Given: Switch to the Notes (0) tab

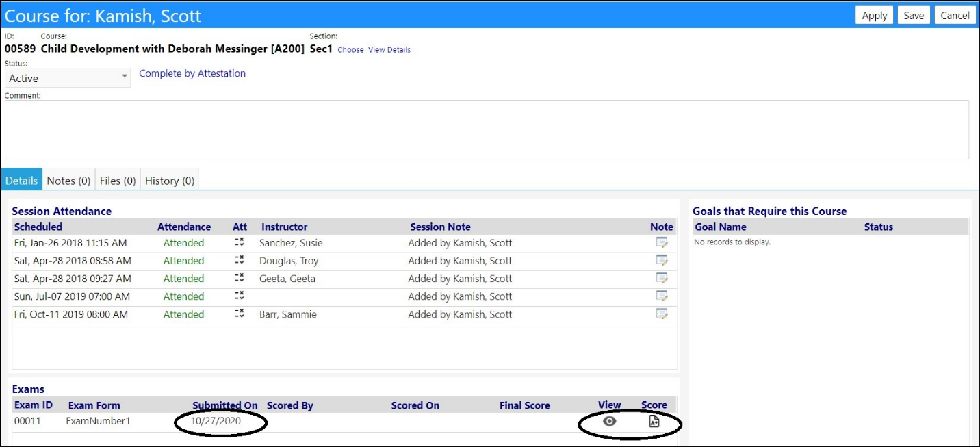Looking at the screenshot, I should click(68, 181).
